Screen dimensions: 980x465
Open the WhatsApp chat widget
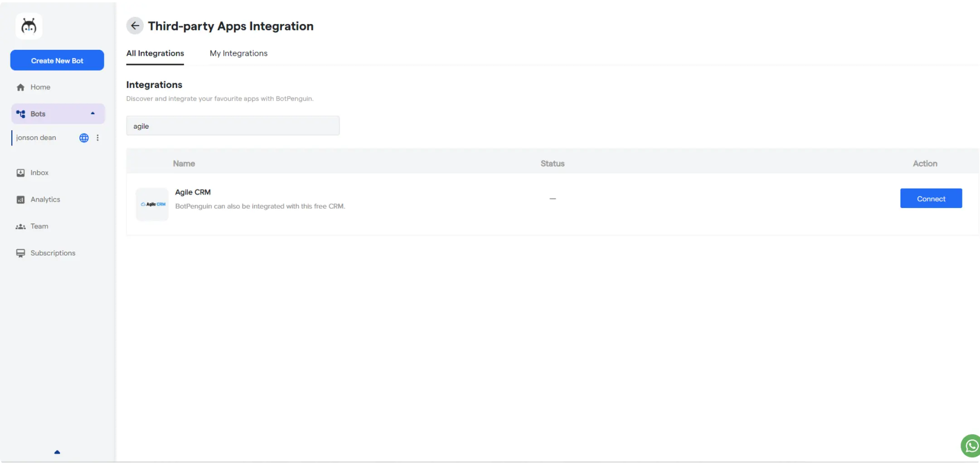(x=970, y=446)
